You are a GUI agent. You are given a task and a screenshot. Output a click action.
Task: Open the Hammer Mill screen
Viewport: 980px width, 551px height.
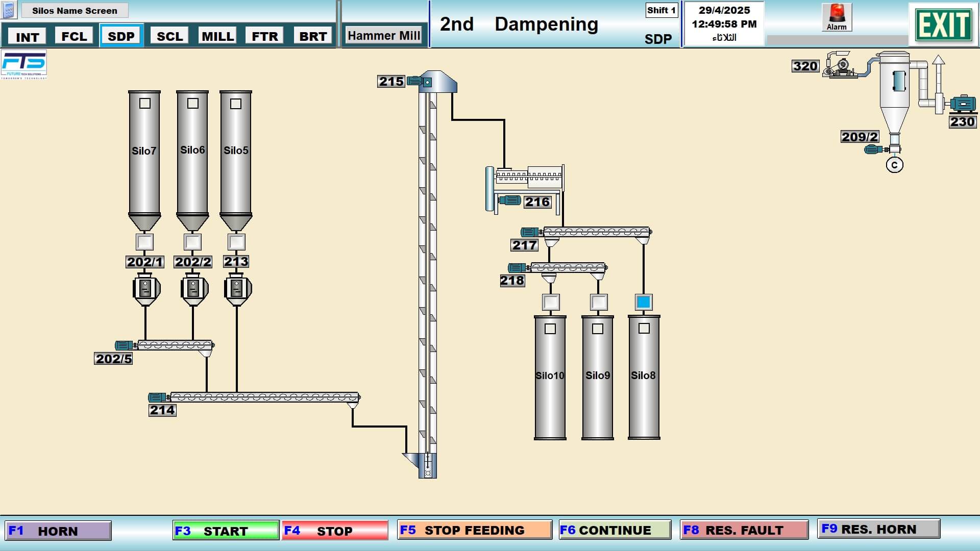click(384, 36)
